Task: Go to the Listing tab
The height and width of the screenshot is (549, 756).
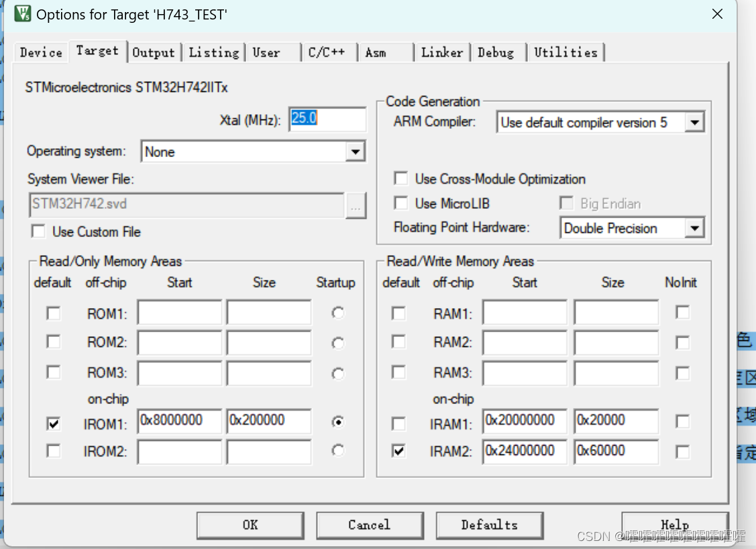Action: pyautogui.click(x=213, y=52)
